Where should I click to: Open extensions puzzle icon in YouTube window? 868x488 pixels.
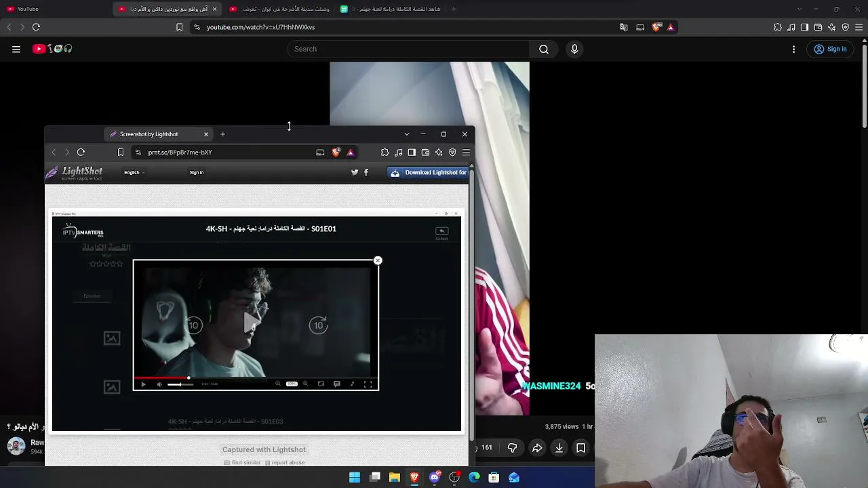778,27
